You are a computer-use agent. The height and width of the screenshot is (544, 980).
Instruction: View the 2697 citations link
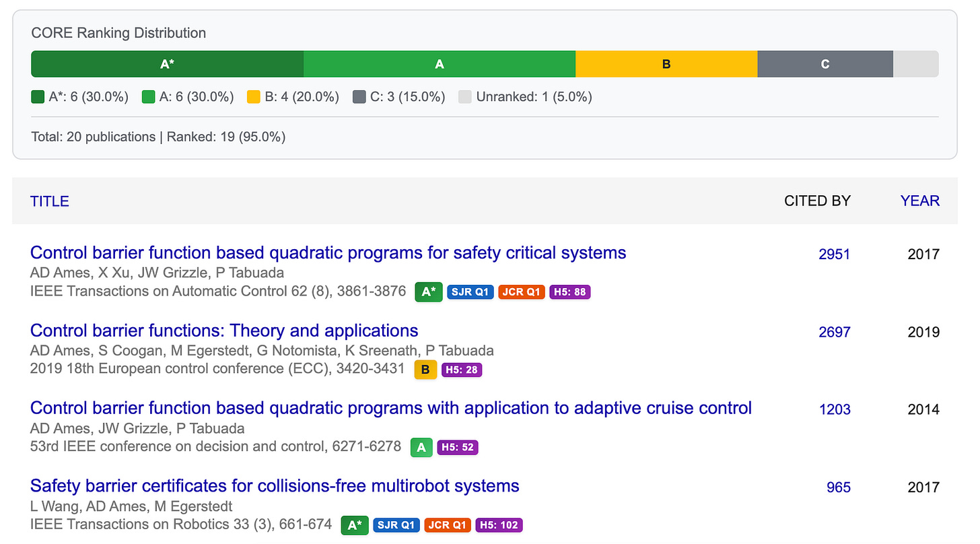click(x=835, y=332)
